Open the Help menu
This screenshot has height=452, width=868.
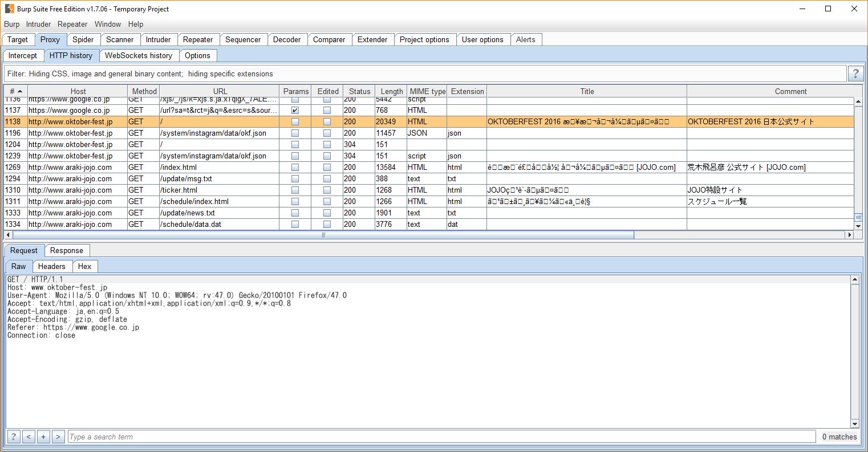coord(136,24)
